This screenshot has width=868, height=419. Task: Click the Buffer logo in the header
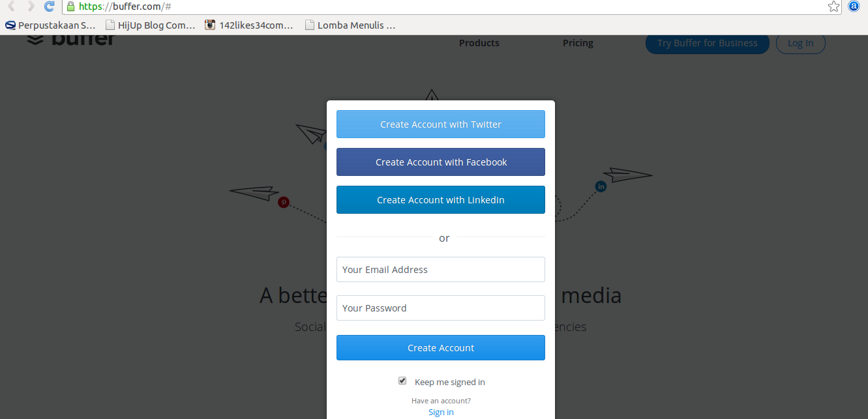[71, 40]
